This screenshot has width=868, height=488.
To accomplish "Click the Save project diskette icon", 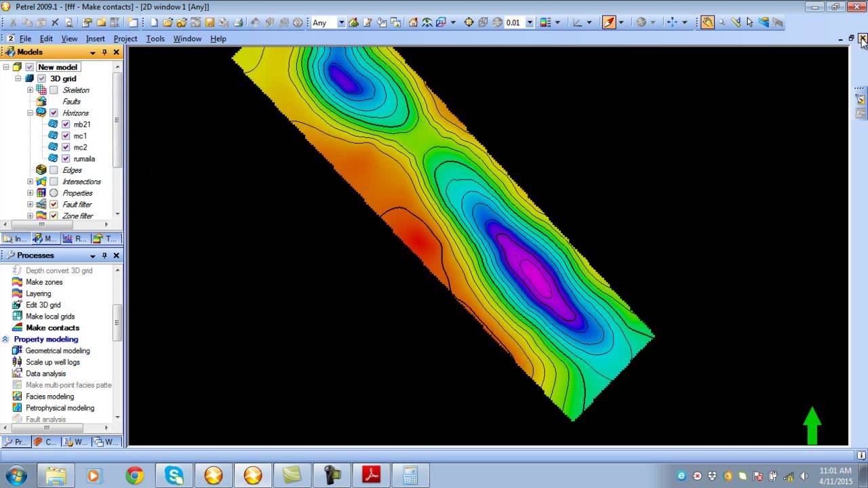I will click(x=210, y=22).
